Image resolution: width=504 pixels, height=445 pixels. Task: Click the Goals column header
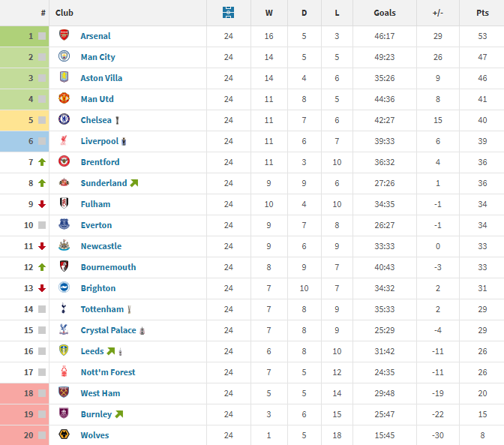click(385, 13)
